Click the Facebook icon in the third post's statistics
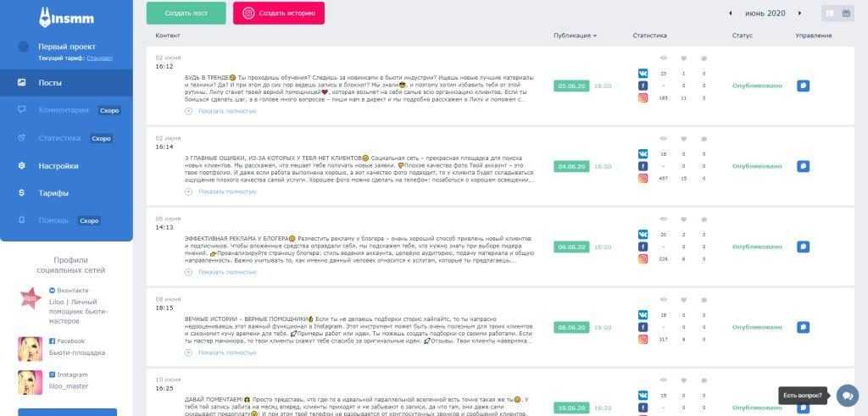This screenshot has height=416, width=868. pyautogui.click(x=643, y=247)
